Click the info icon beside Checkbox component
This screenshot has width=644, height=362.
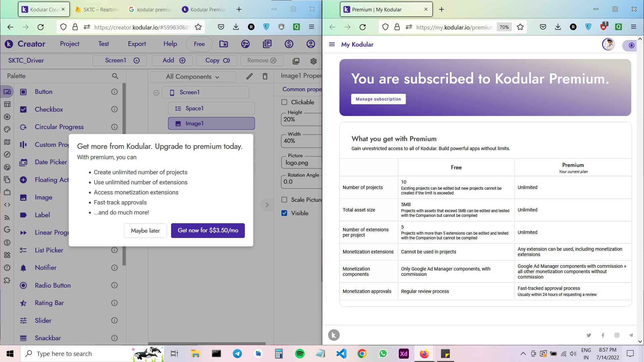[x=114, y=109]
